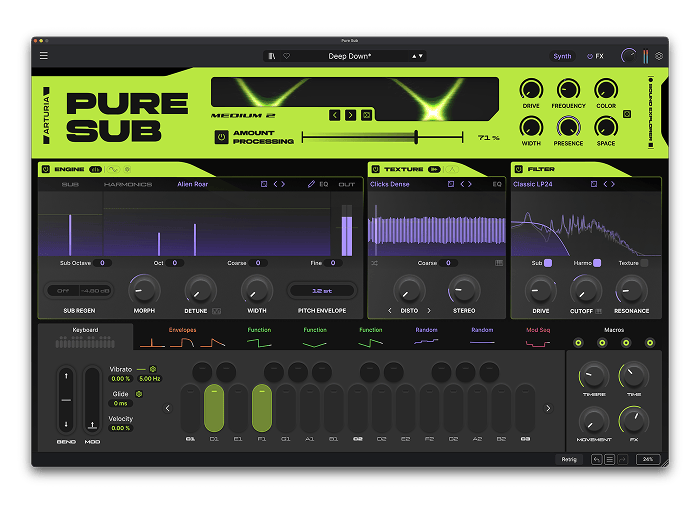Toggle the Amount Processing power button
This screenshot has width=700, height=515.
click(221, 137)
